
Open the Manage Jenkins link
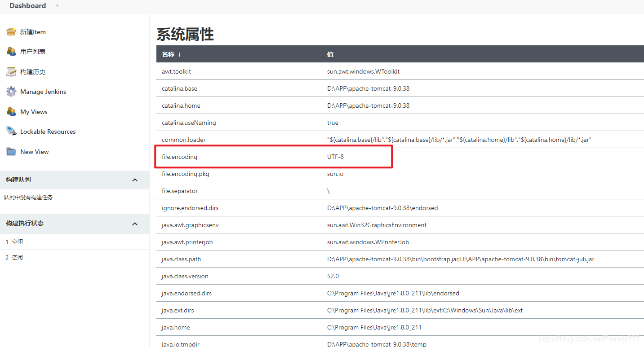click(x=43, y=92)
